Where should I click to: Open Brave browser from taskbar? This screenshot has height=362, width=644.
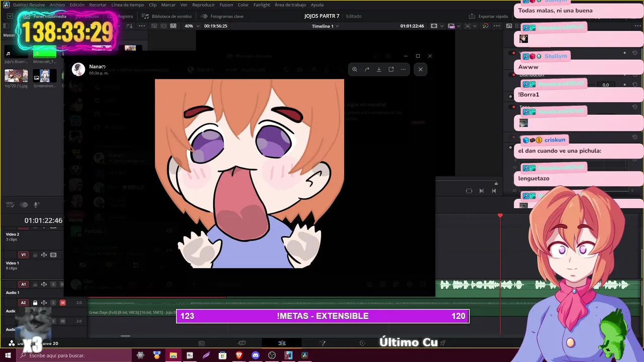pyautogui.click(x=239, y=355)
